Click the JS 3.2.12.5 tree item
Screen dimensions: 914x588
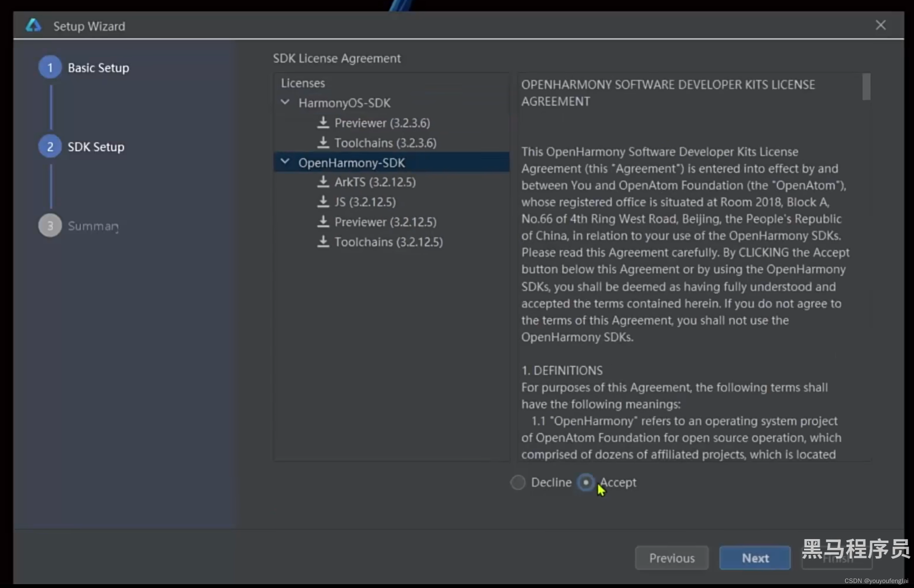(365, 202)
